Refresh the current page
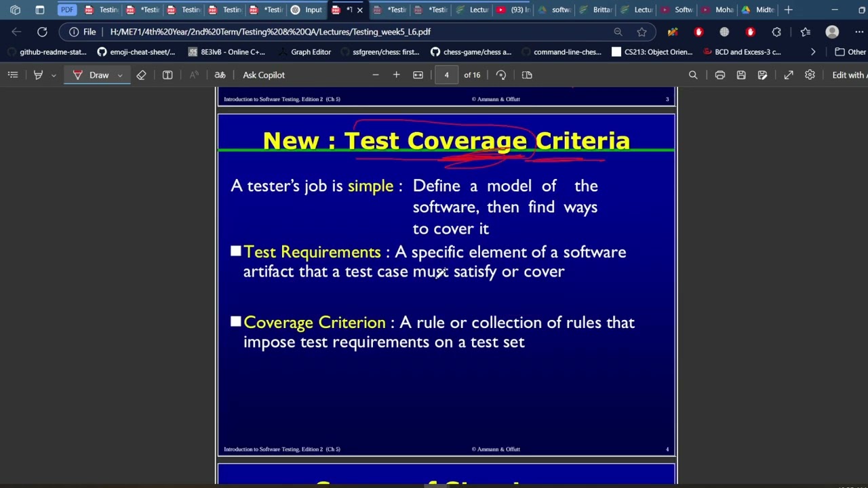Screen dimensions: 868x488 pyautogui.click(x=42, y=32)
